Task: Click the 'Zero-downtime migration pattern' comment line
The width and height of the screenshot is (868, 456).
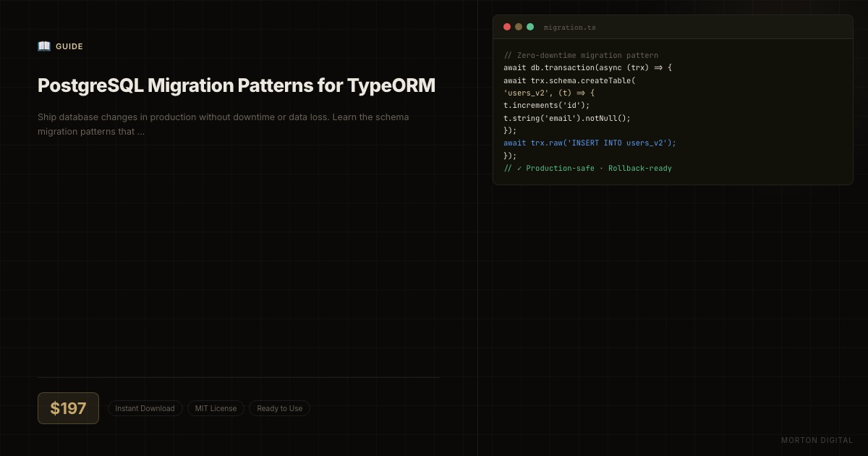Action: (581, 55)
